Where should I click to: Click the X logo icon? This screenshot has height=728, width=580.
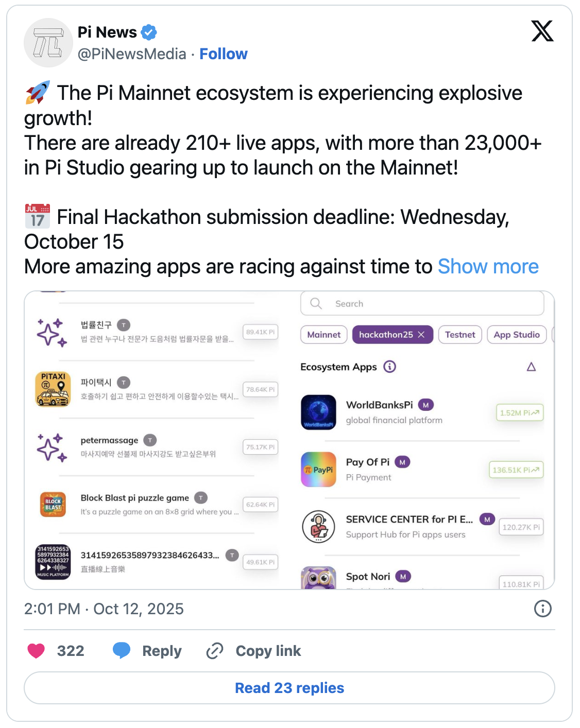click(x=542, y=31)
